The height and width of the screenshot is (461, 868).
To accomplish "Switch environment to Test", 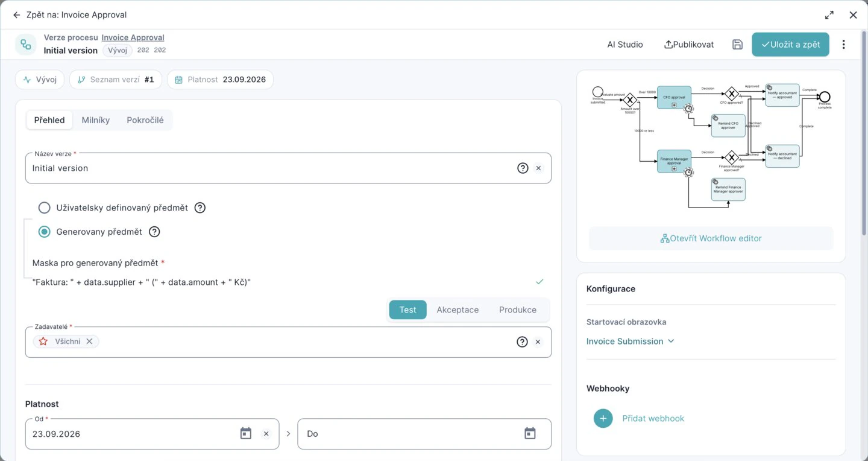I will click(x=407, y=310).
